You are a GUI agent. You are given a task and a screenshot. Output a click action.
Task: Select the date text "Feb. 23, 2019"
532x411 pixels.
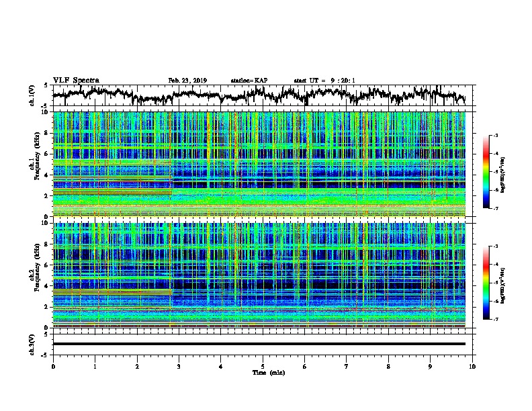(187, 81)
